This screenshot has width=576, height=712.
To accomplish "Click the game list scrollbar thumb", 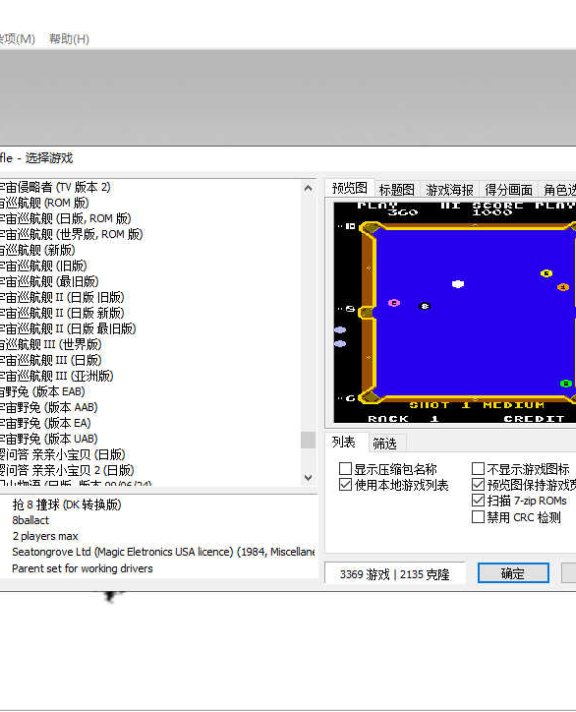I will pos(308,440).
